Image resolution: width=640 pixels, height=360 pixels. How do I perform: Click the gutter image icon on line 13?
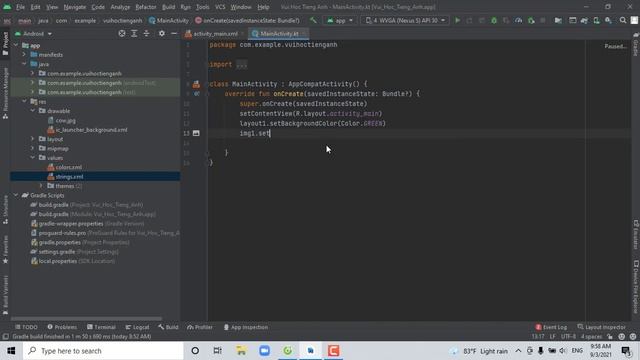pyautogui.click(x=196, y=133)
